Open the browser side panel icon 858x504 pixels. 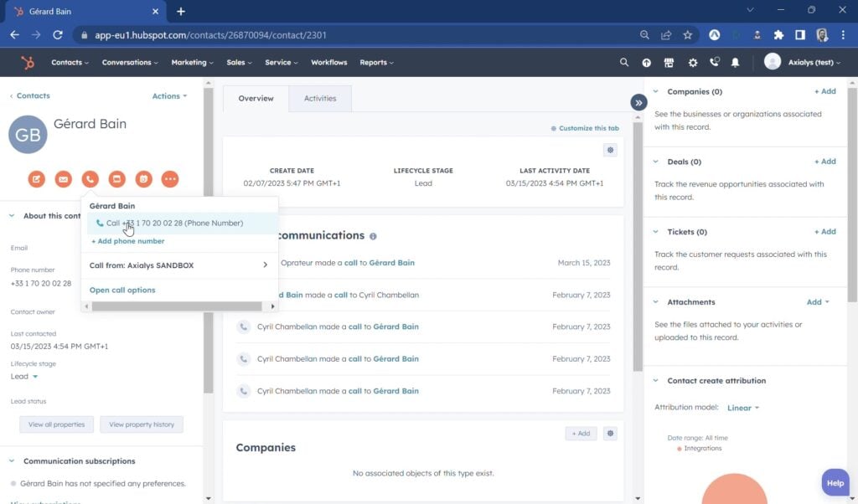(x=800, y=35)
